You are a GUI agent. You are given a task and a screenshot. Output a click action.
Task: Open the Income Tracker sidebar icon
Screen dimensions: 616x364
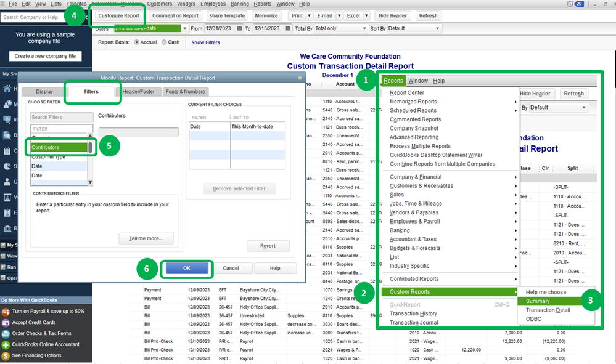(x=7, y=119)
